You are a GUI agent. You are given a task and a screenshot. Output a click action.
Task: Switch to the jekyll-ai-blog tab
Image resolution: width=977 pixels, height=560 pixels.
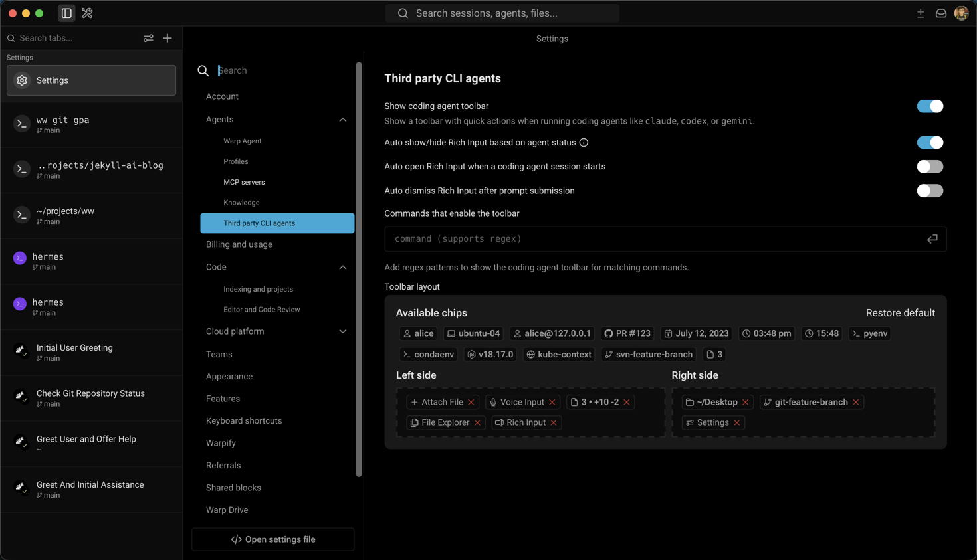(x=91, y=170)
